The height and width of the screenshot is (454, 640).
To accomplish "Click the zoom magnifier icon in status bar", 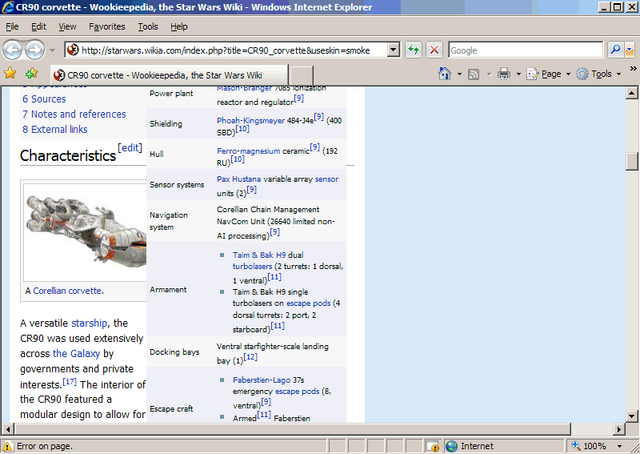I will 576,446.
